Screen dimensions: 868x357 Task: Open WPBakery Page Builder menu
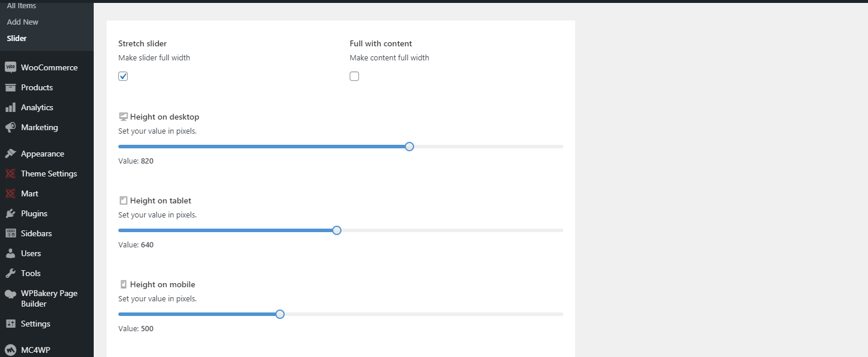point(49,298)
